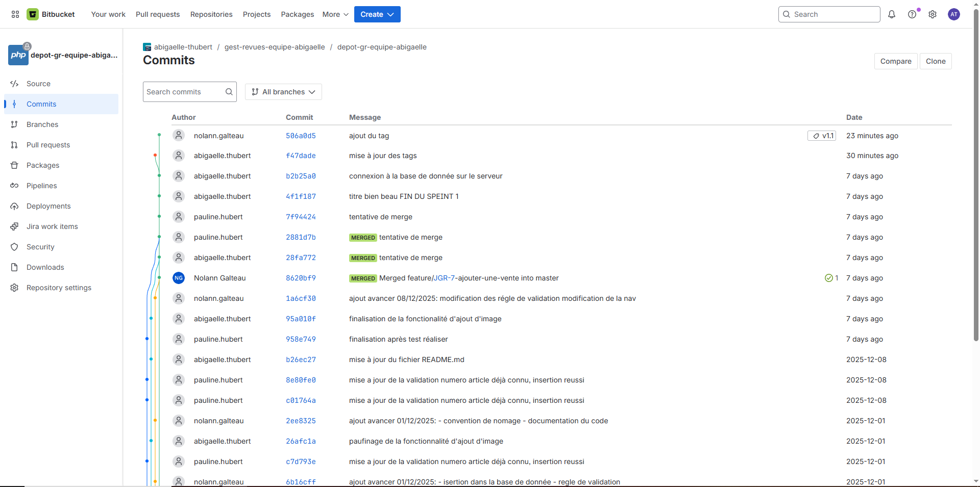Open commit hash 2881d7b
This screenshot has width=980, height=487.
(x=301, y=237)
